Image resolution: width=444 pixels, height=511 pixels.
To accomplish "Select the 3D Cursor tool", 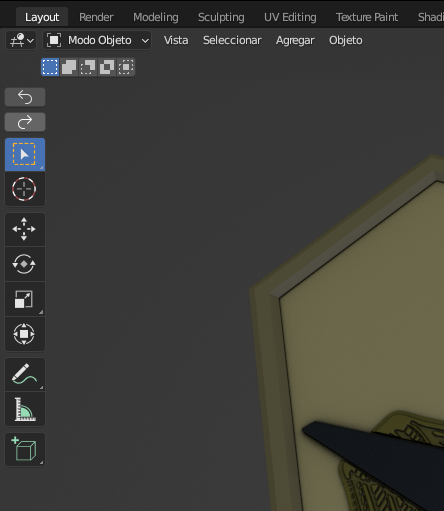I will [x=25, y=189].
